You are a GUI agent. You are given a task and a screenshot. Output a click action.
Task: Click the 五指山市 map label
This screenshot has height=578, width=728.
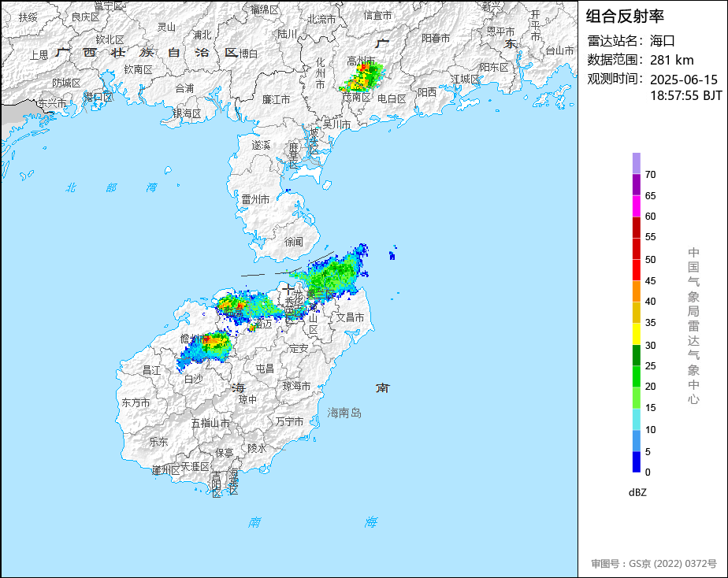pos(210,423)
